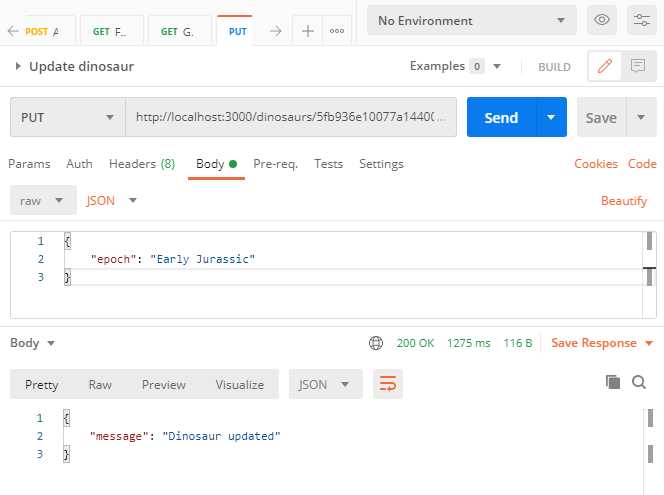Switch to the GET G. request tab

coord(180,31)
